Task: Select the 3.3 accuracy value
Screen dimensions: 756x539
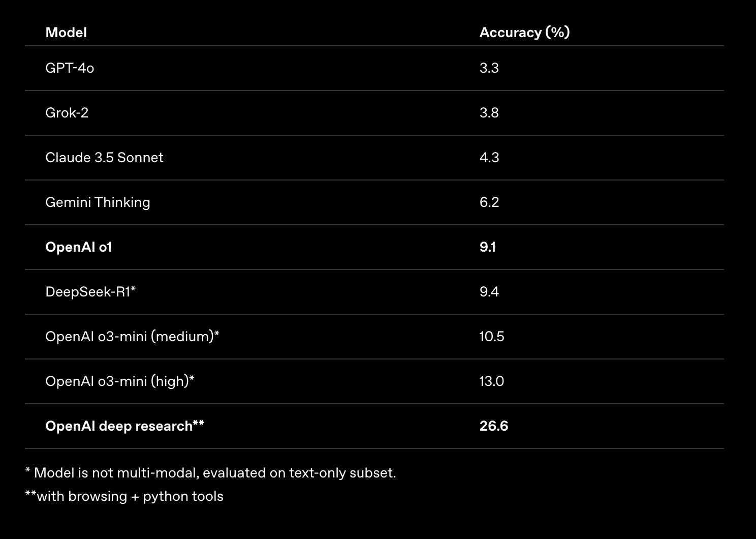Action: point(489,68)
